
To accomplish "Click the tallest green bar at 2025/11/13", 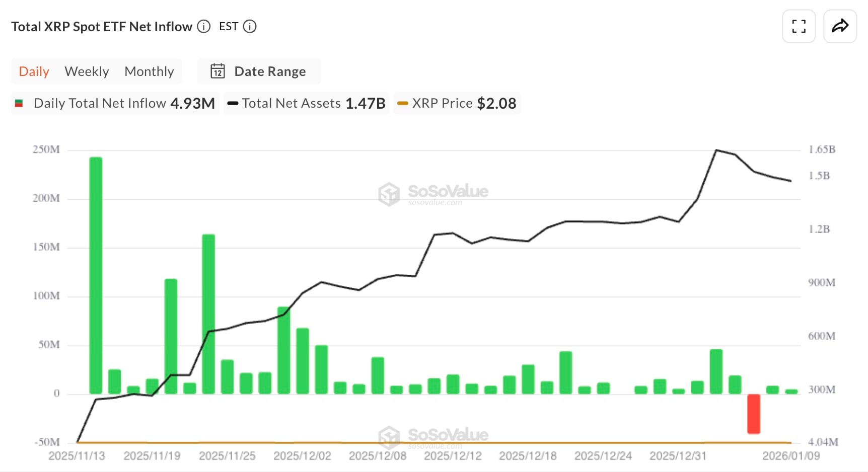I will 96,275.
